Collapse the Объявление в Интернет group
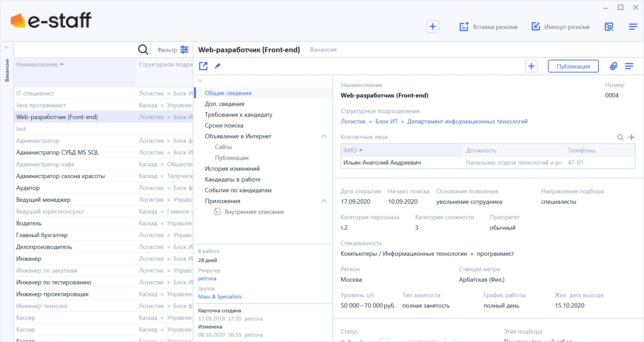The width and height of the screenshot is (644, 342). (324, 136)
